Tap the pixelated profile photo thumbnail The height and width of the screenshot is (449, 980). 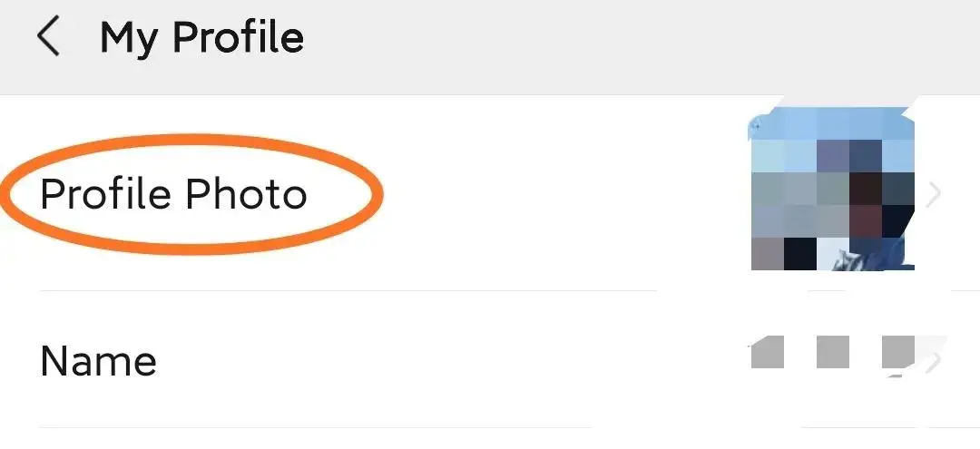[832, 189]
